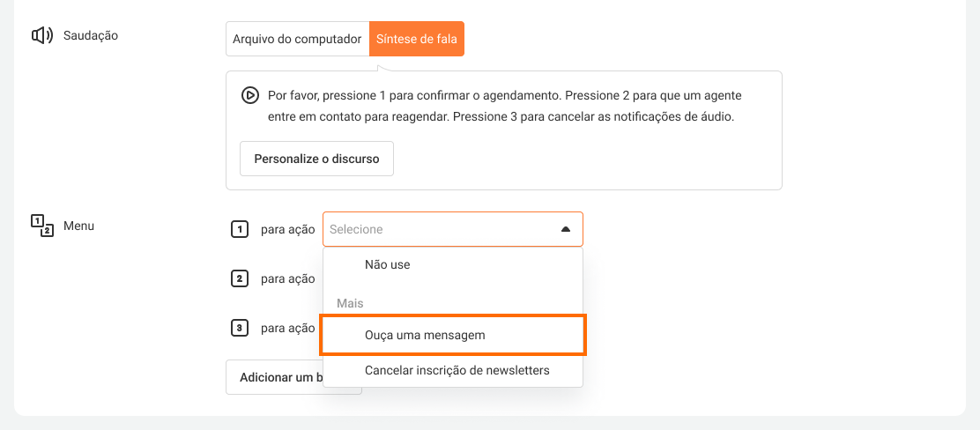The height and width of the screenshot is (430, 980).
Task: Click the speaker icon beside Saudação
Action: click(x=42, y=36)
